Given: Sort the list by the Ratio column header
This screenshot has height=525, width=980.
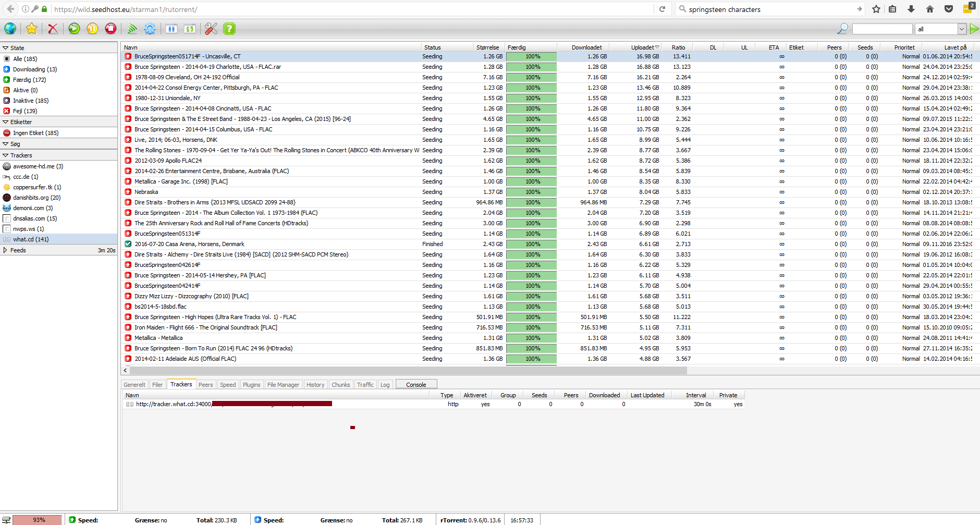Looking at the screenshot, I should click(x=678, y=47).
